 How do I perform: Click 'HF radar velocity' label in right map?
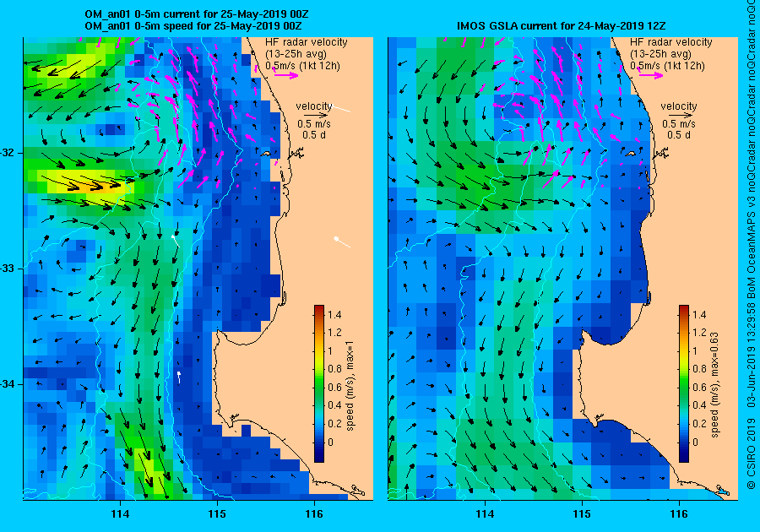click(671, 42)
